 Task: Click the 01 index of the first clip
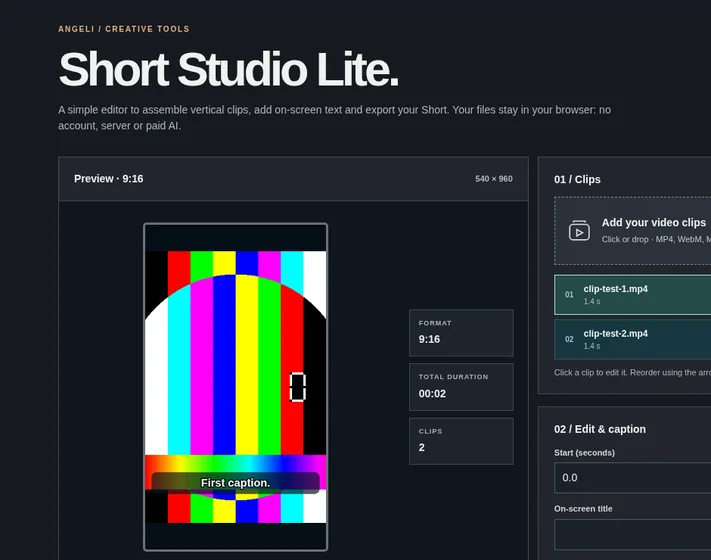[x=569, y=295]
